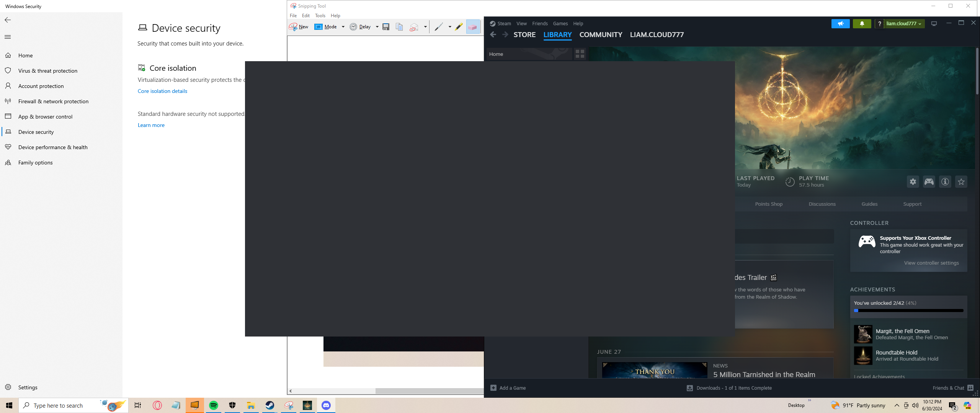Open game settings gear icon in Steam

tap(913, 182)
